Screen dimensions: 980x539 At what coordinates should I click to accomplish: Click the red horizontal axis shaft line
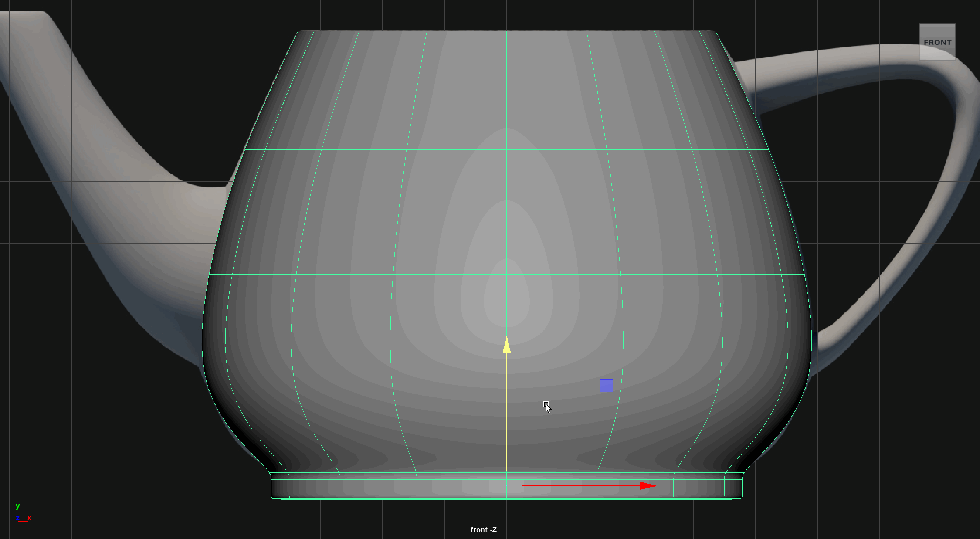578,486
